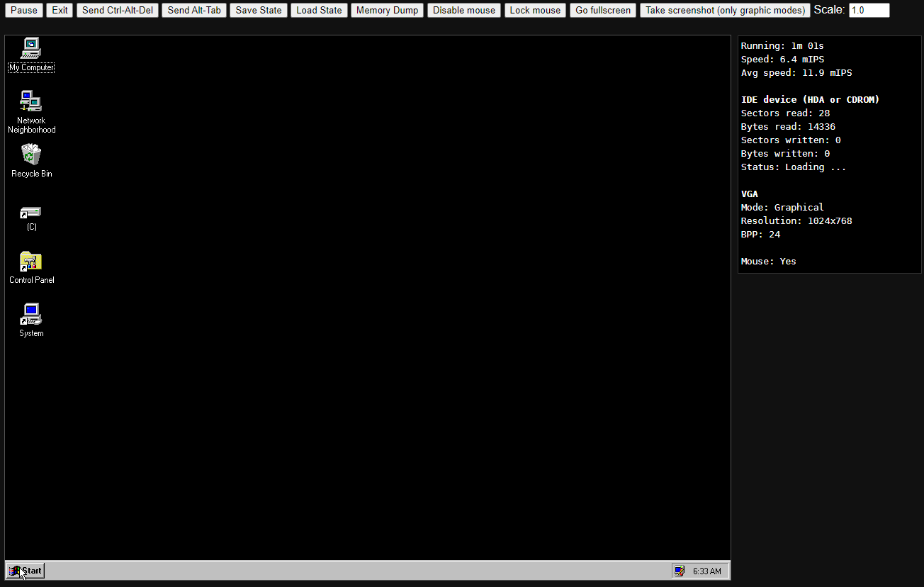924x587 pixels.
Task: Click Go fullscreen button
Action: click(603, 11)
